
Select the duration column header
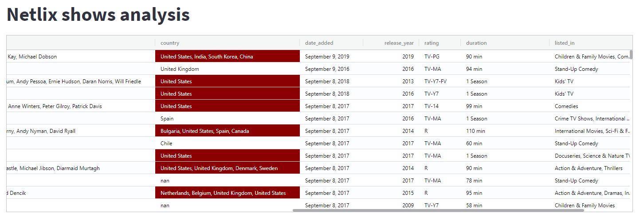pyautogui.click(x=476, y=43)
